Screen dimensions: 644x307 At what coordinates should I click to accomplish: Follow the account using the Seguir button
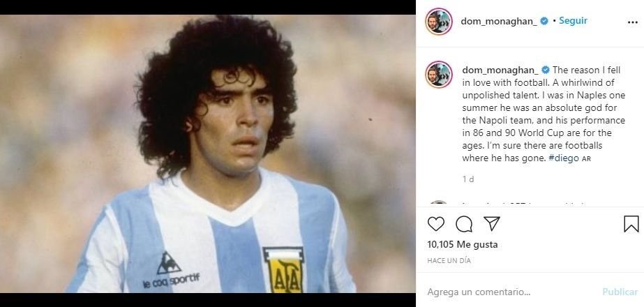573,20
